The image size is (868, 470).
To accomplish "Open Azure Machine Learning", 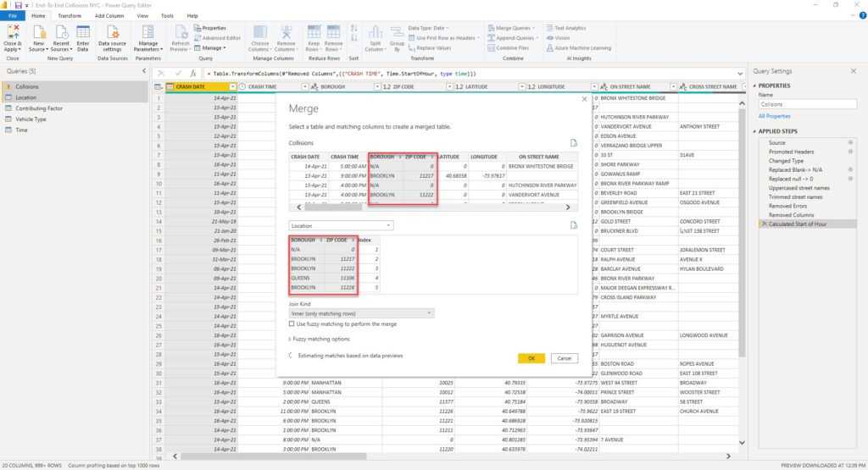I will click(578, 48).
